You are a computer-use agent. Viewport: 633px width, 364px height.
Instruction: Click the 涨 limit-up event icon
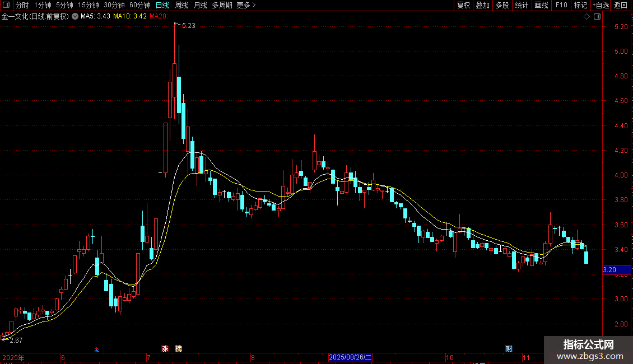tap(165, 349)
